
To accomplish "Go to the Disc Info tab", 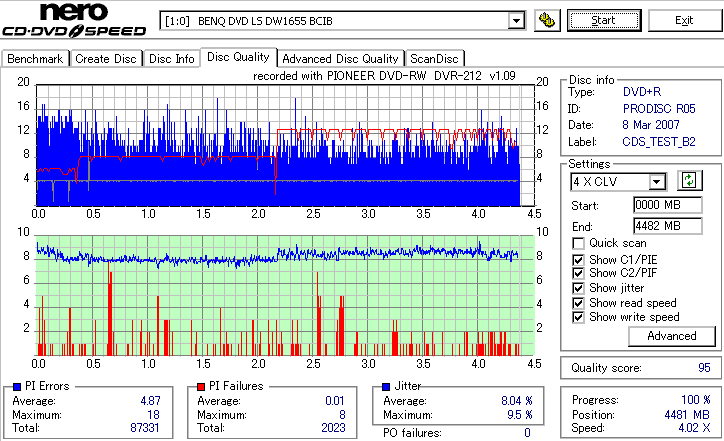I will 171,59.
